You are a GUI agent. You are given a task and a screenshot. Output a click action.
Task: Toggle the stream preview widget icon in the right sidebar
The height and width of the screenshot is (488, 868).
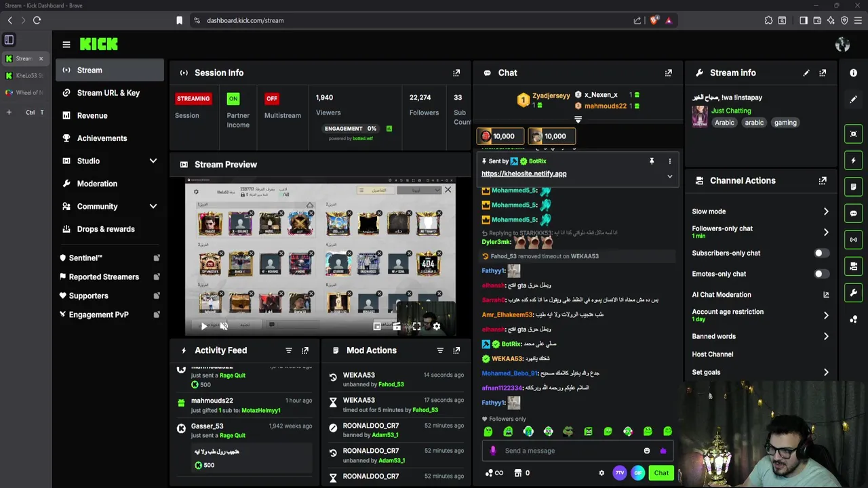click(853, 134)
